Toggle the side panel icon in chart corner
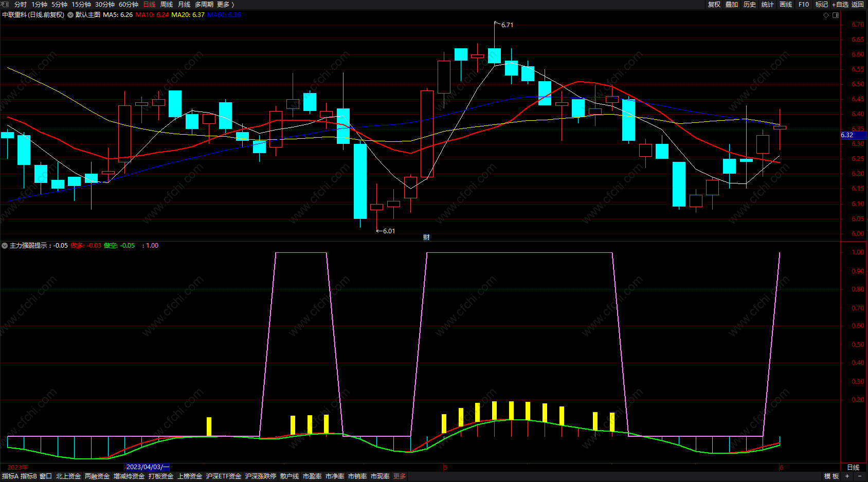 click(836, 15)
